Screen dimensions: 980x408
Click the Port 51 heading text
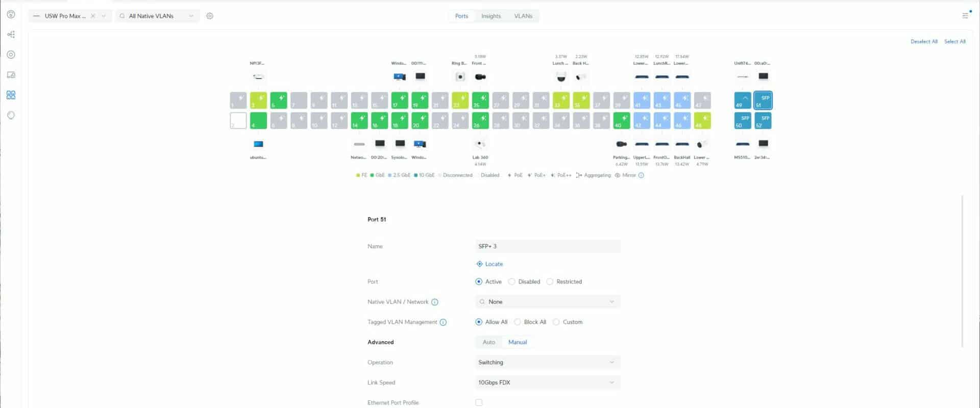pyautogui.click(x=377, y=219)
